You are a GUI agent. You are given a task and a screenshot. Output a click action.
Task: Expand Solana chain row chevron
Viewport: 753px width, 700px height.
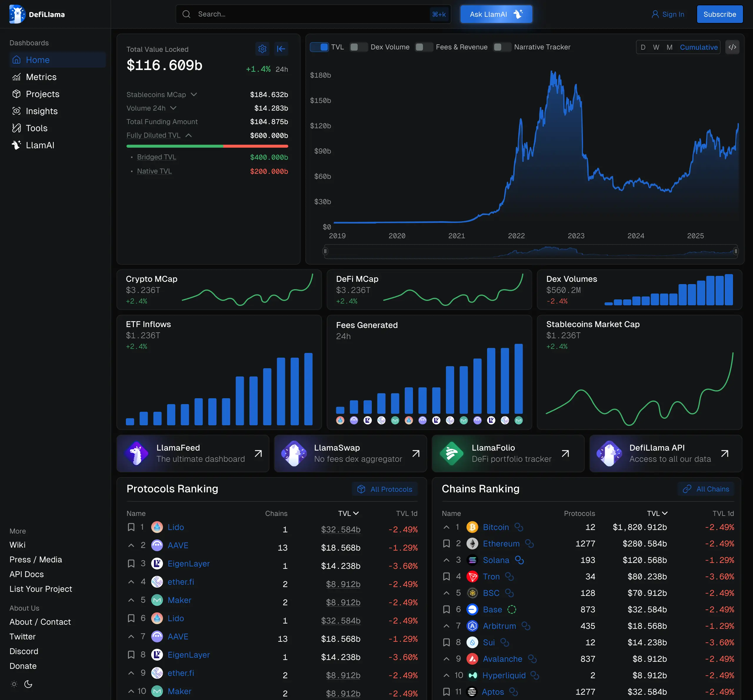coord(447,560)
